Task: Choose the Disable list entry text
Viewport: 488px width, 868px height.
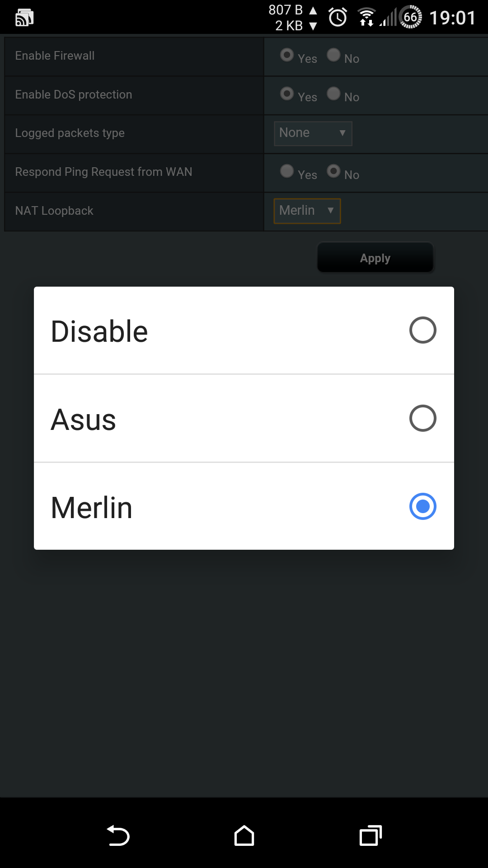Action: [x=99, y=331]
